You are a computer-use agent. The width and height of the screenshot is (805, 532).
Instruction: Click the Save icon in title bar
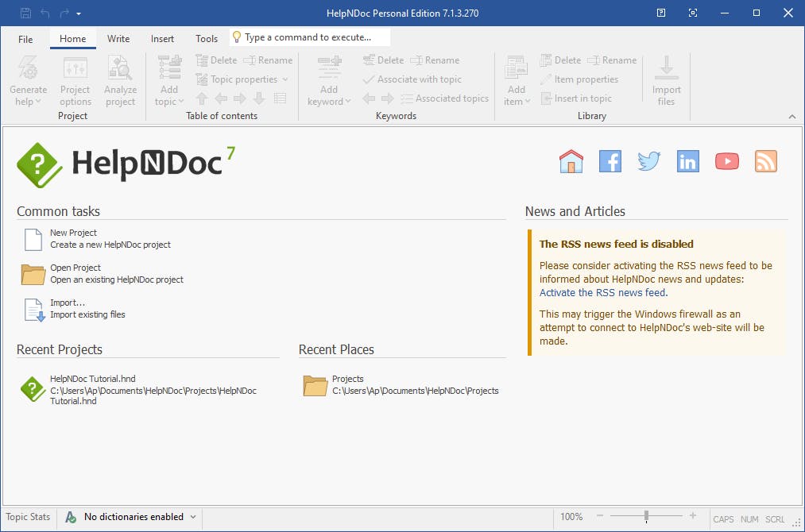point(25,13)
